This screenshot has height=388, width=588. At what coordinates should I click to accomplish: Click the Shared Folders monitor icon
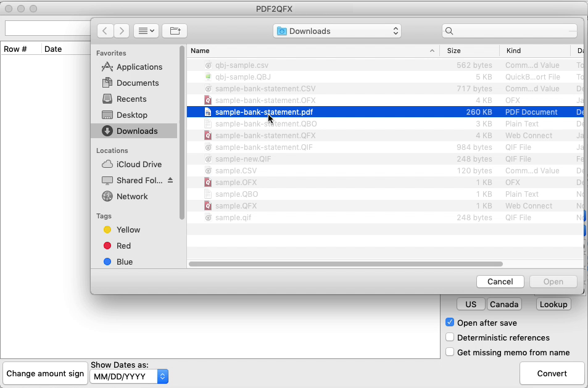pos(107,180)
